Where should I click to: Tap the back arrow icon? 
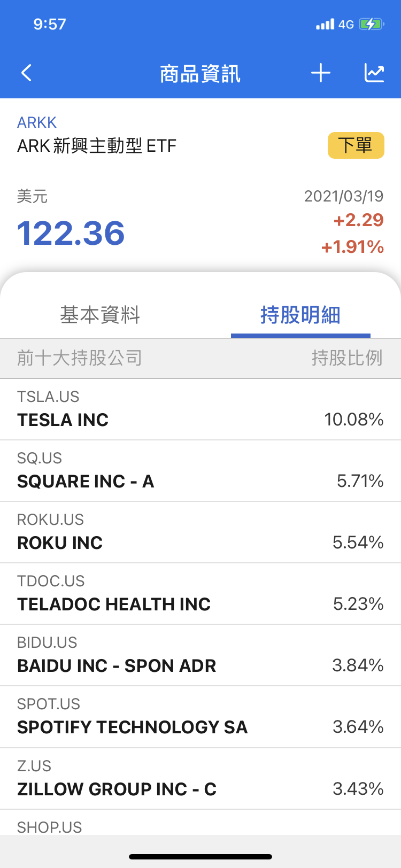coord(27,73)
